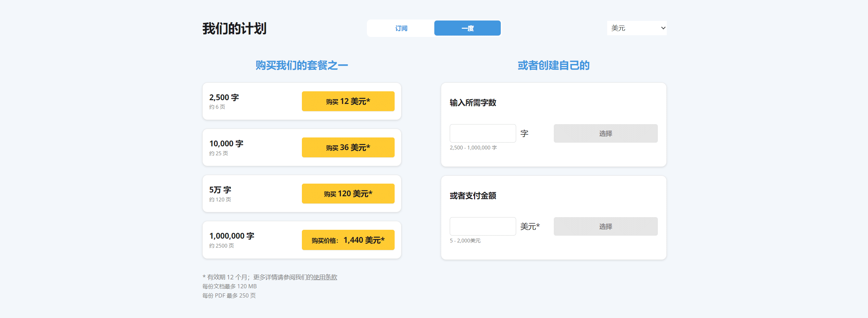This screenshot has height=318, width=868.
Task: Click the 我们的计划 page heading
Action: 234,28
